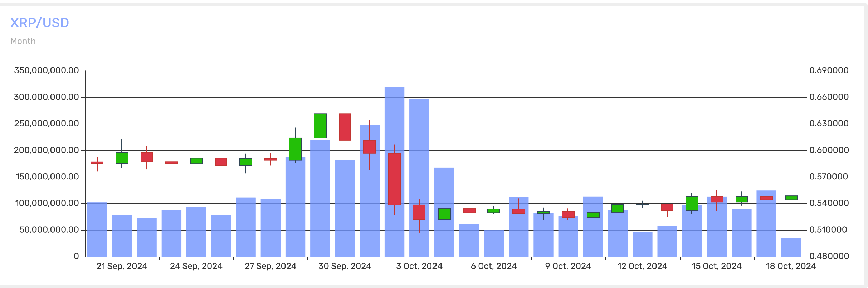Click the 24 Sep, 2024 date label

[196, 266]
